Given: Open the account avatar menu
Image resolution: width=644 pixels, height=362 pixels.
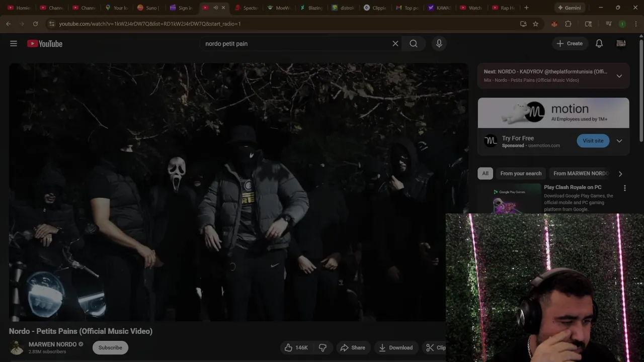Looking at the screenshot, I should [x=621, y=44].
